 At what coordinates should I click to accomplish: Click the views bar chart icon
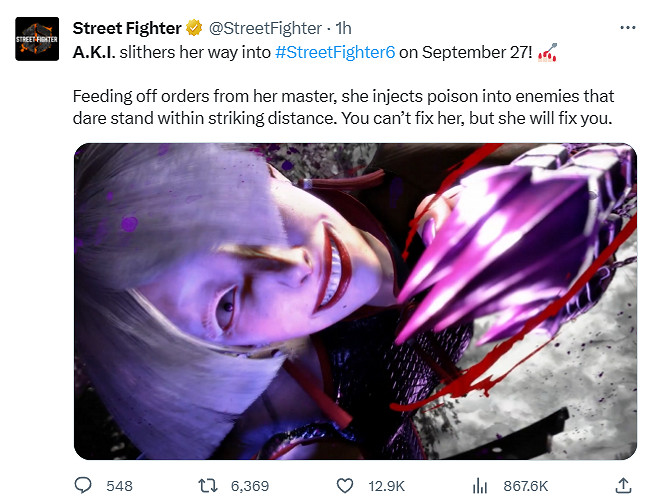point(479,485)
